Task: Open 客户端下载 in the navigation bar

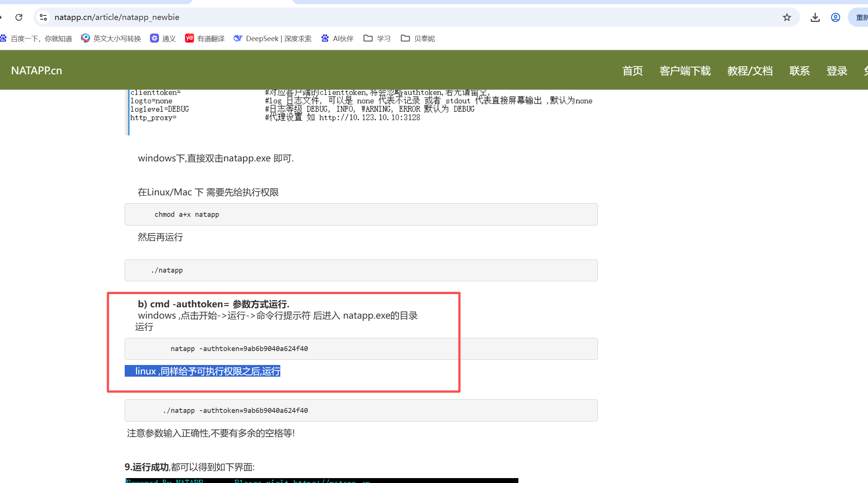Action: [x=685, y=71]
